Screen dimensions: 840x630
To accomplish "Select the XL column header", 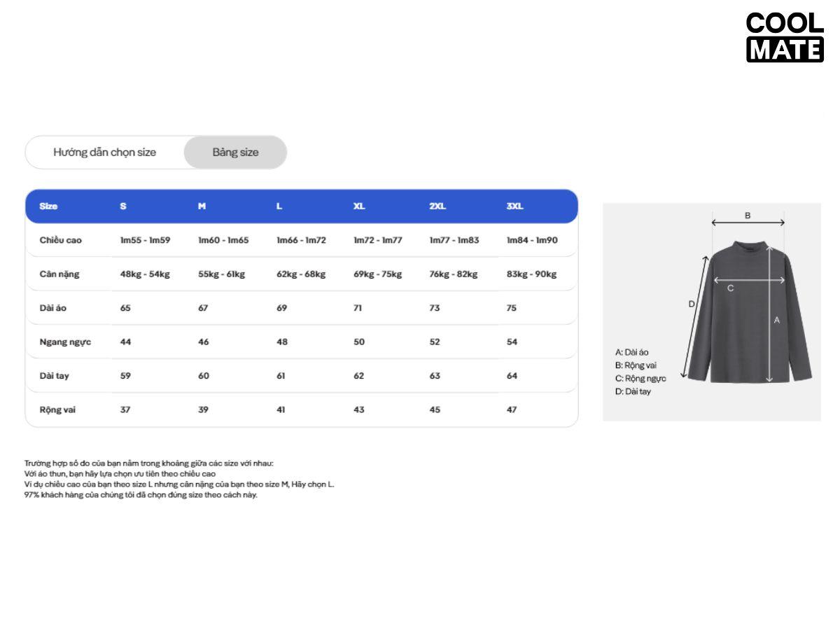I will [x=359, y=206].
